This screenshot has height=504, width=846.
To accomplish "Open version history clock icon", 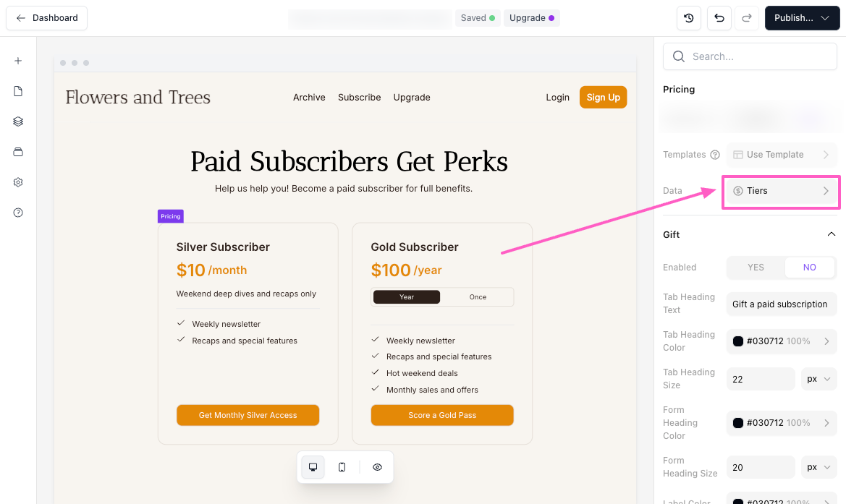I will (x=689, y=18).
